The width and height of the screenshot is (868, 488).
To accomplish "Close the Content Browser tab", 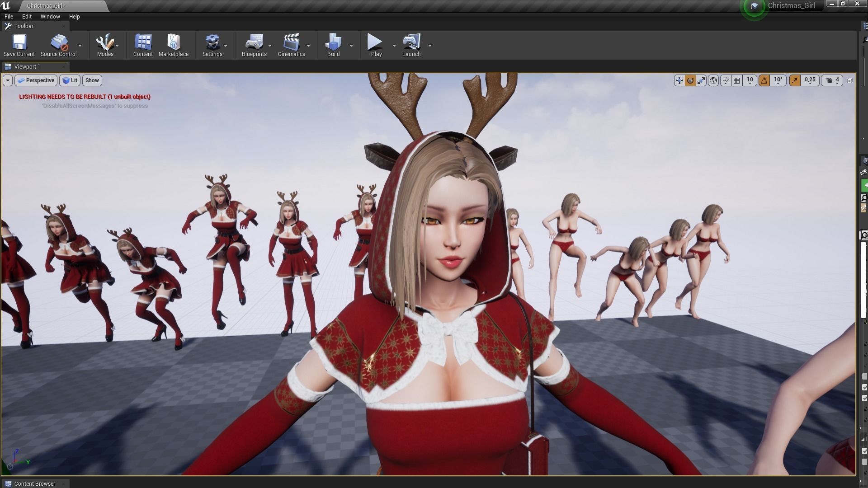I will pyautogui.click(x=64, y=483).
